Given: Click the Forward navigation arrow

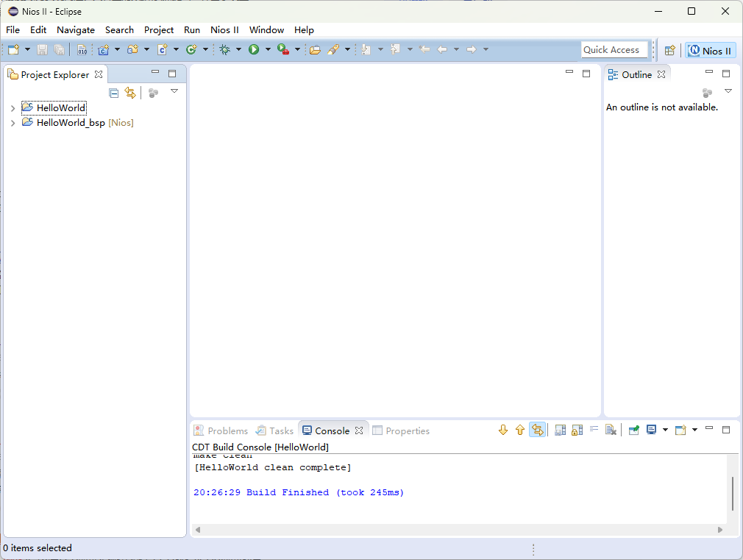Looking at the screenshot, I should 471,49.
